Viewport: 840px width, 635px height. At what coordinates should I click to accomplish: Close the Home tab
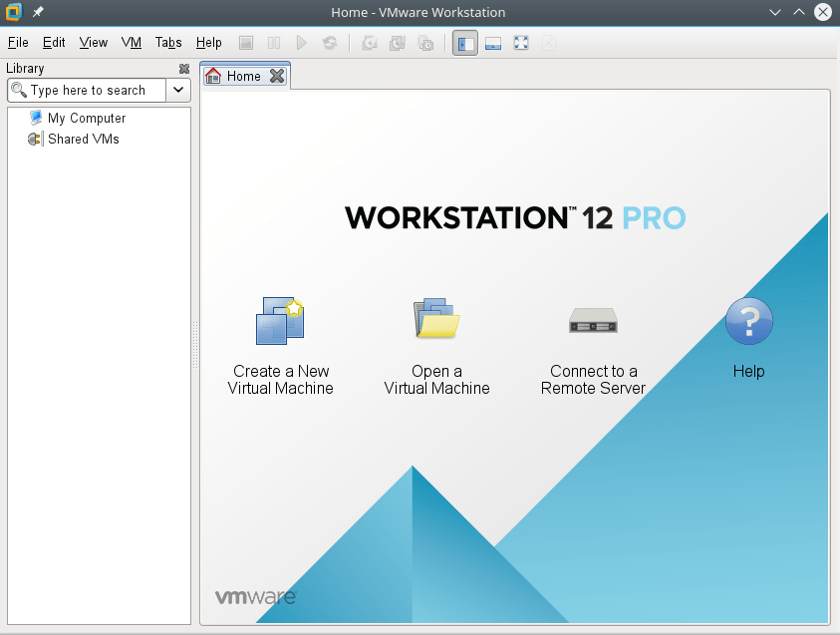click(277, 76)
